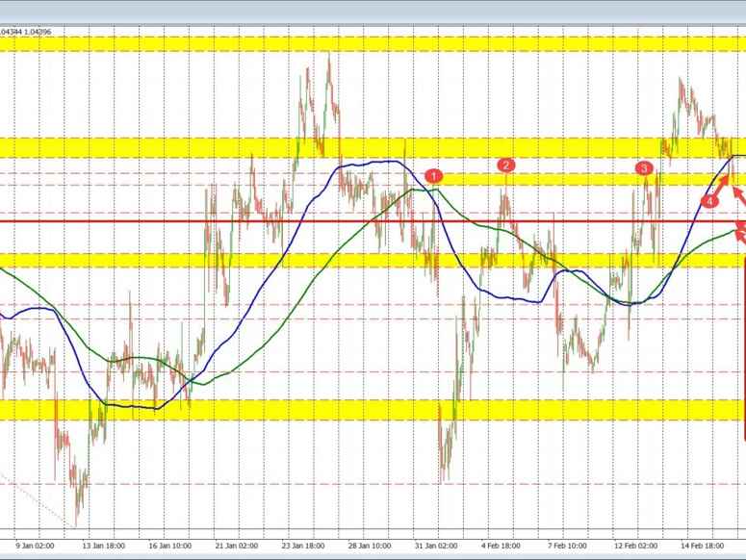Select the 14 Feb 18:00 axis label
746x560 pixels.
pyautogui.click(x=703, y=546)
